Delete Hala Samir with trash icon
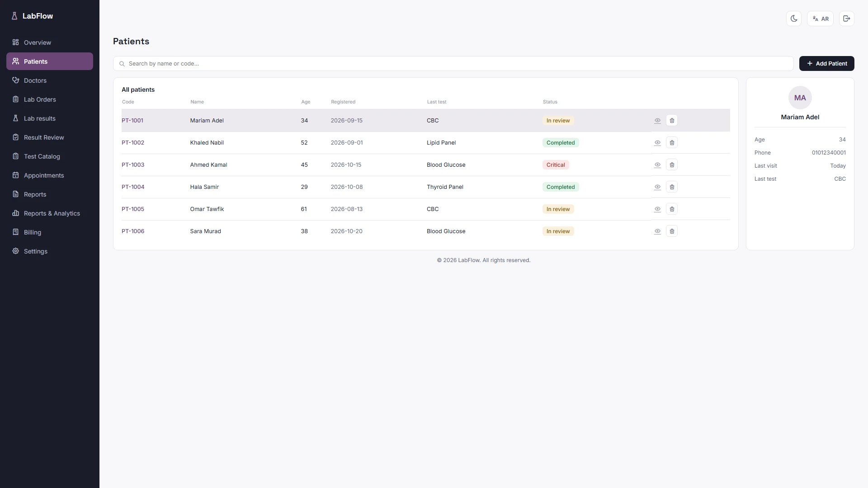Screen dimensions: 868x488 [x=672, y=187]
